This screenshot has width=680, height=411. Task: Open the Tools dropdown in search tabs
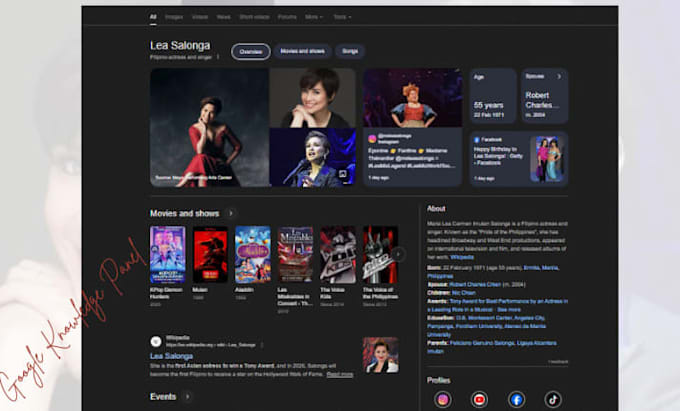tap(342, 17)
